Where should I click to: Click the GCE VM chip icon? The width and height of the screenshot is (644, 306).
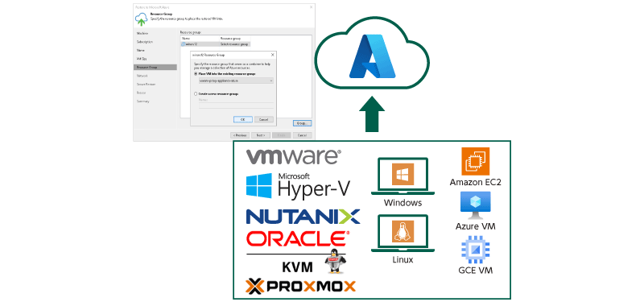(x=475, y=250)
